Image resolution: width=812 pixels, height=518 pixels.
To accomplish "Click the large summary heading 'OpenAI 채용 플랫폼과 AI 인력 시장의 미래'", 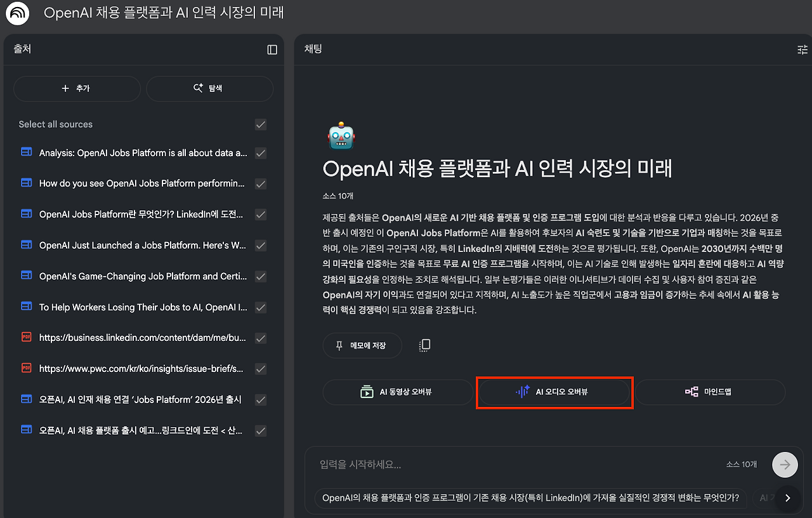I will pos(497,169).
